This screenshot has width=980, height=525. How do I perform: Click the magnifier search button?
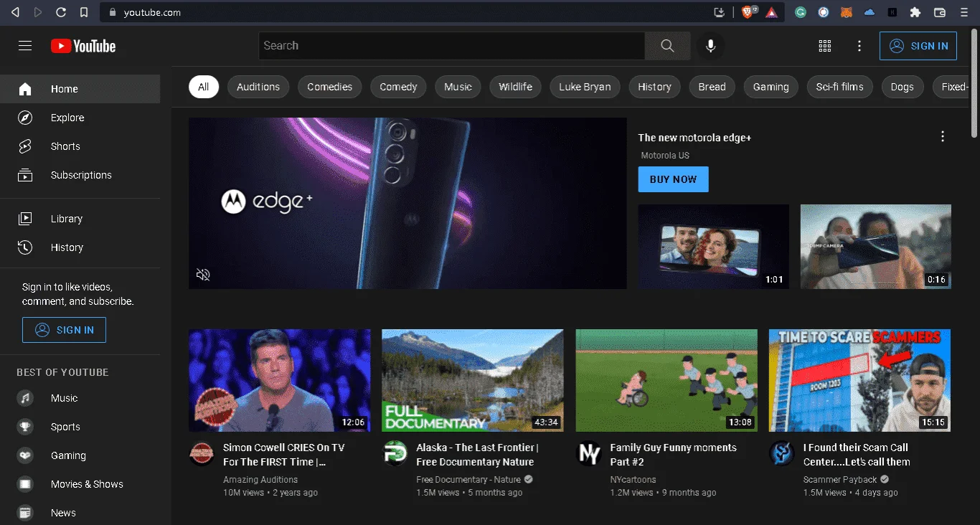click(x=667, y=46)
